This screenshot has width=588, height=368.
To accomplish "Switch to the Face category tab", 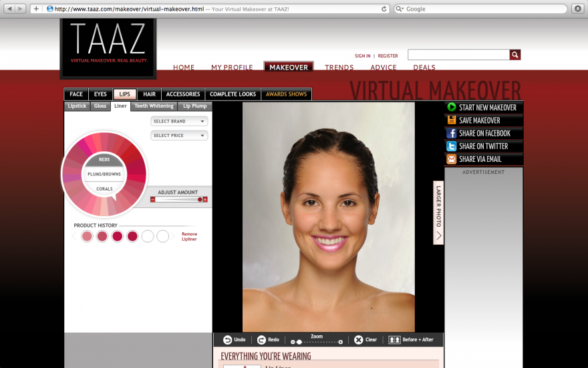I will pyautogui.click(x=76, y=94).
